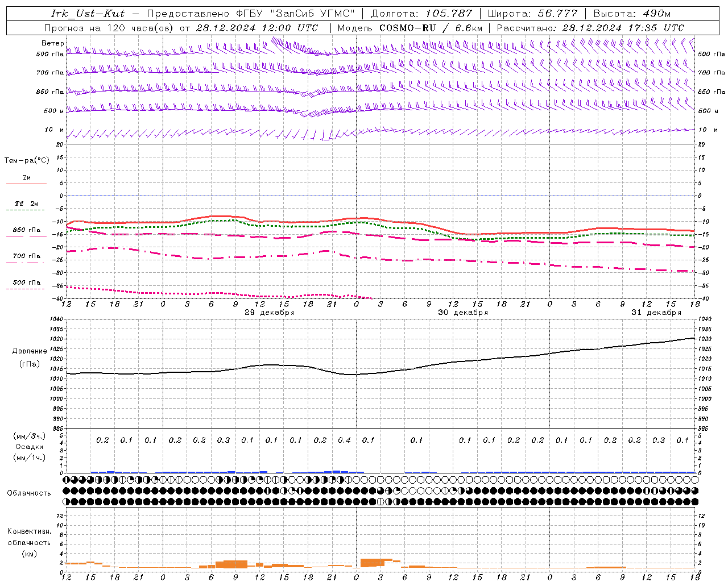Select the 1040 value on left pressure axis
This screenshot has height=582, width=728.
coord(56,319)
